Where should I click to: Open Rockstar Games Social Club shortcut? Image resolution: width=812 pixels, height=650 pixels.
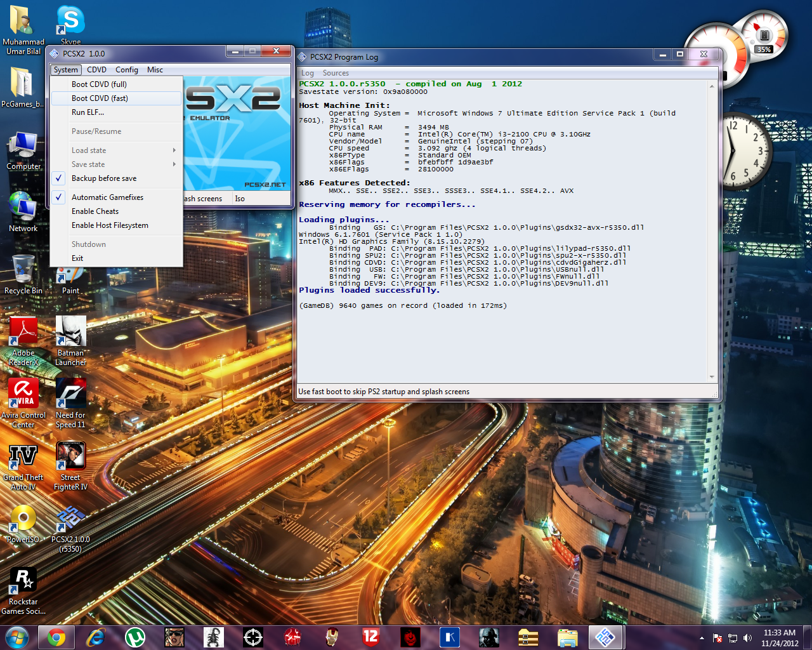point(23,590)
